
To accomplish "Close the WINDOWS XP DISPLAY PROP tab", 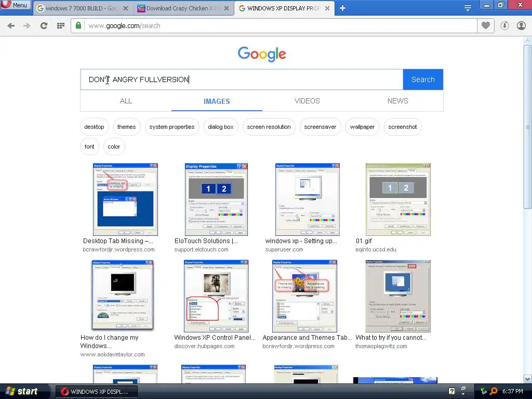I will (327, 8).
